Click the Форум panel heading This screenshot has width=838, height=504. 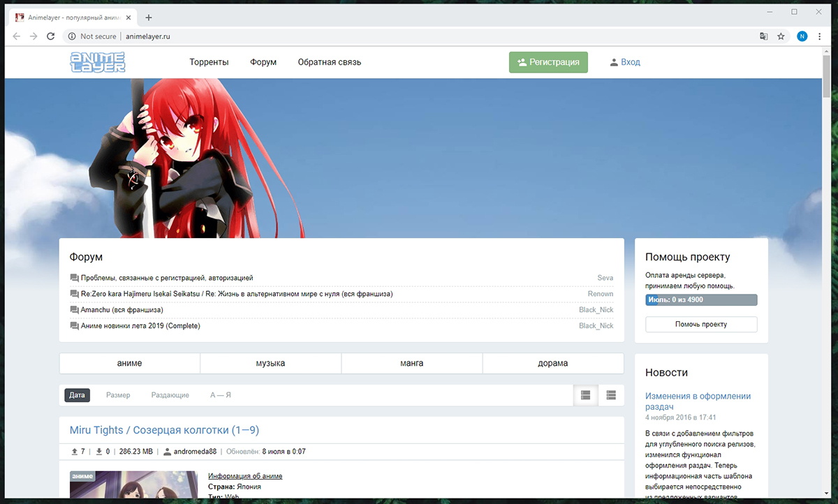tap(86, 257)
